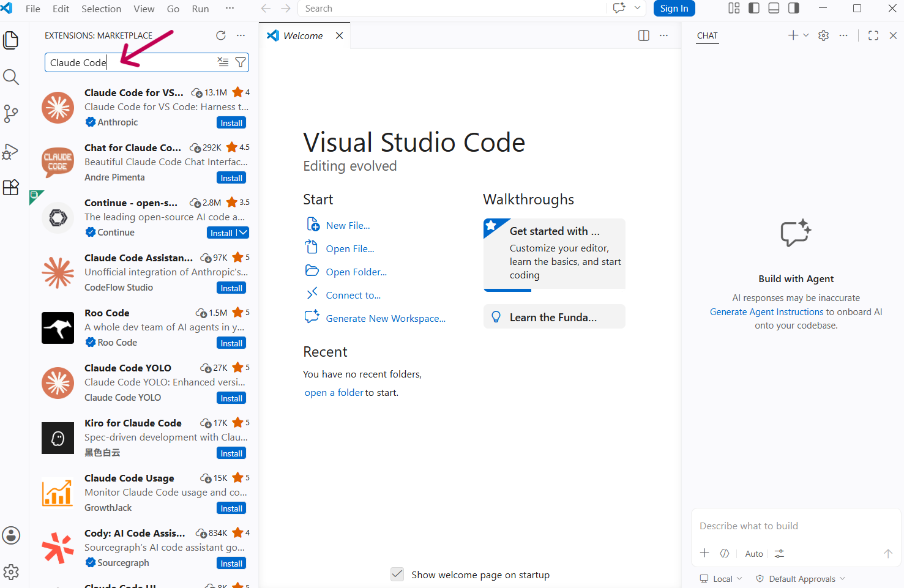This screenshot has height=588, width=904.
Task: Start a new chat with plus icon
Action: pos(793,35)
